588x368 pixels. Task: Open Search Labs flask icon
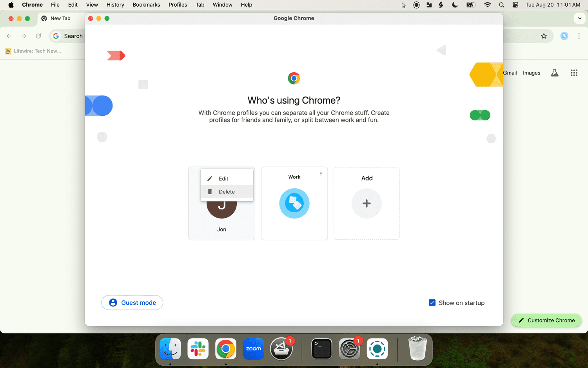554,73
